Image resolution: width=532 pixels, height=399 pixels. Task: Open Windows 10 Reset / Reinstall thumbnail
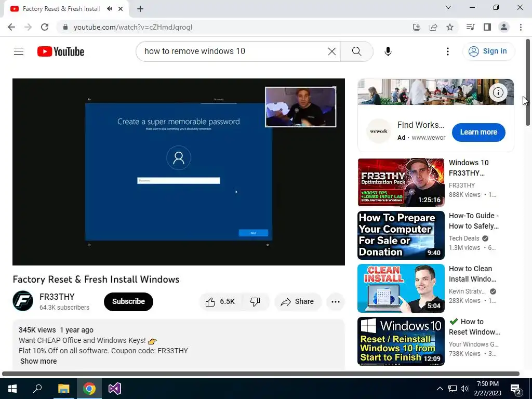coord(401,341)
